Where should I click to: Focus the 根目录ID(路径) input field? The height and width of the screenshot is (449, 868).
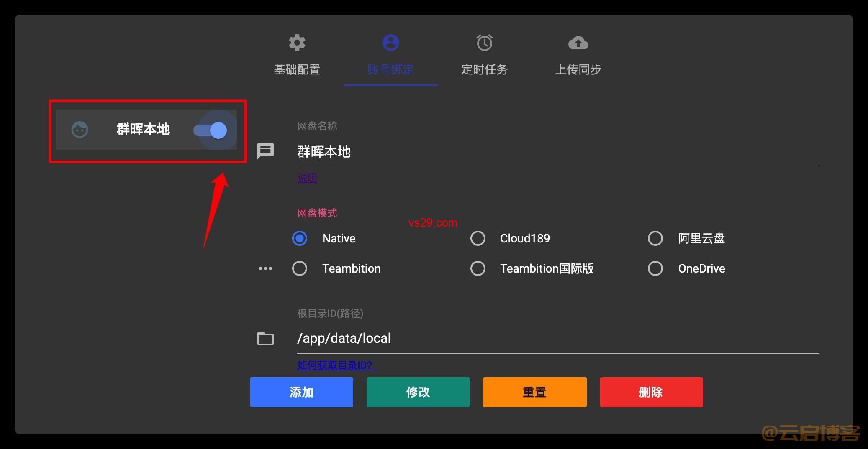[558, 338]
